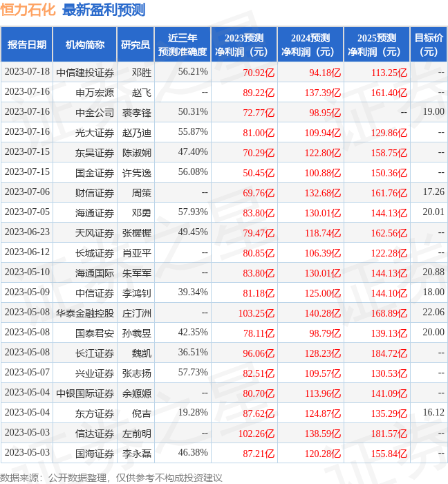Click profit value 94.18亿
This screenshot has height=484, width=448.
click(325, 73)
